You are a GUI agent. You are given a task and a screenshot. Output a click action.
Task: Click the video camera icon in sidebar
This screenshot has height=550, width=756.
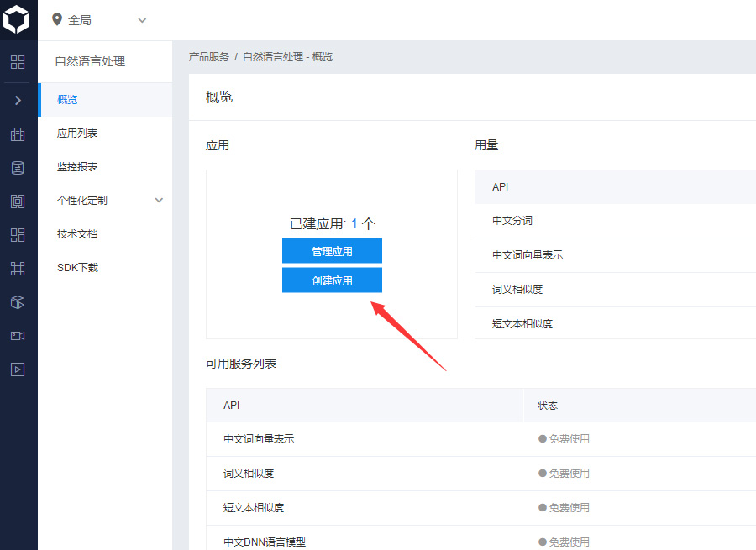(18, 336)
